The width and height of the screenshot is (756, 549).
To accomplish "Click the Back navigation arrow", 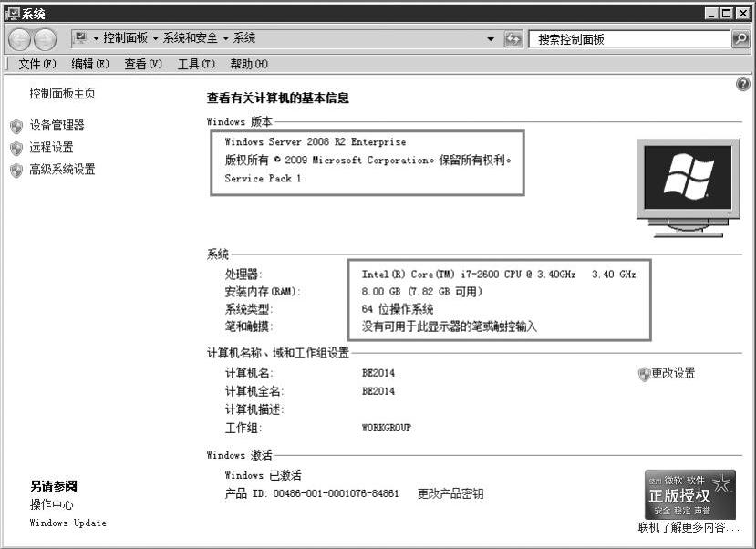I will tap(20, 39).
